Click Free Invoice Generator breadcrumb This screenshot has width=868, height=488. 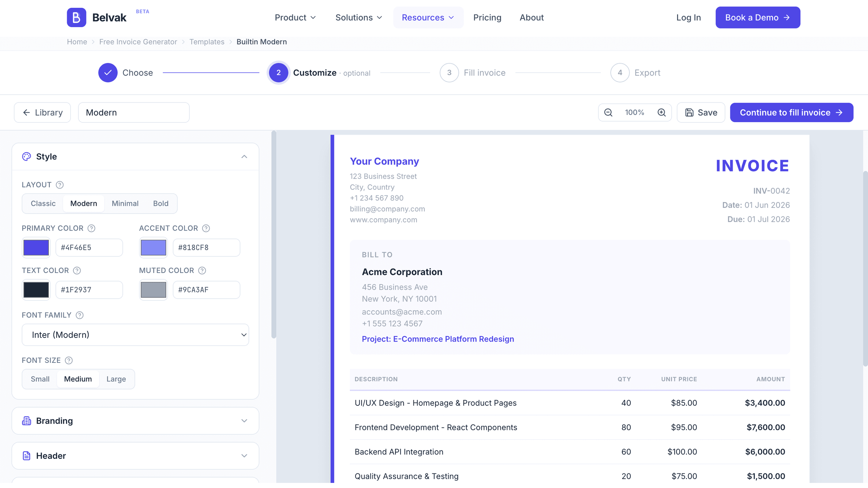138,42
